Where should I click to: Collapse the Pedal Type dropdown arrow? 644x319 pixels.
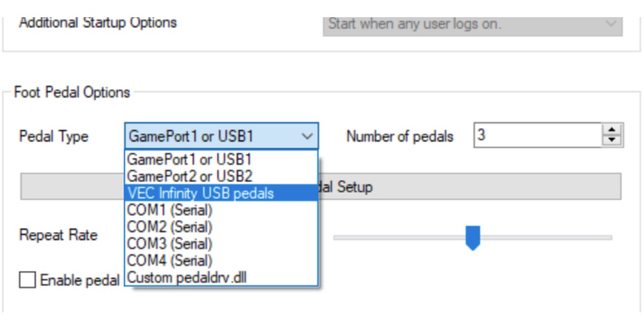click(x=308, y=136)
